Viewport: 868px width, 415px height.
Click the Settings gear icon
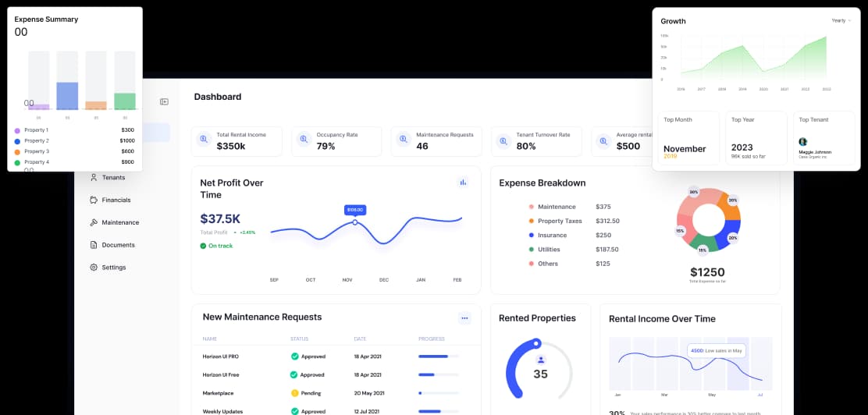94,268
